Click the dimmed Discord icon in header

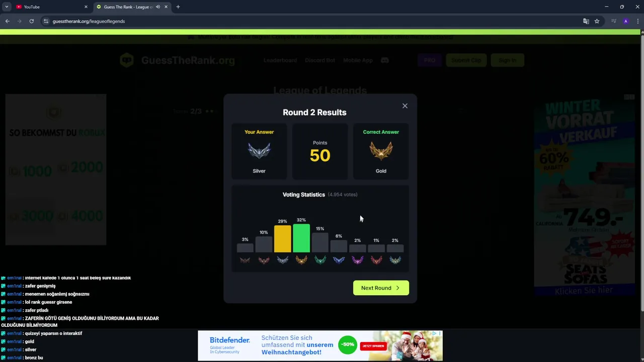[x=385, y=60]
